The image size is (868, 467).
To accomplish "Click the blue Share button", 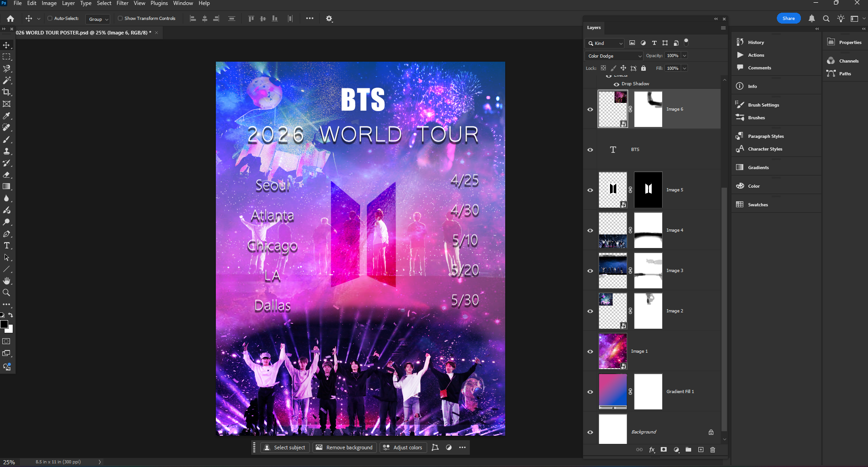I will [788, 19].
